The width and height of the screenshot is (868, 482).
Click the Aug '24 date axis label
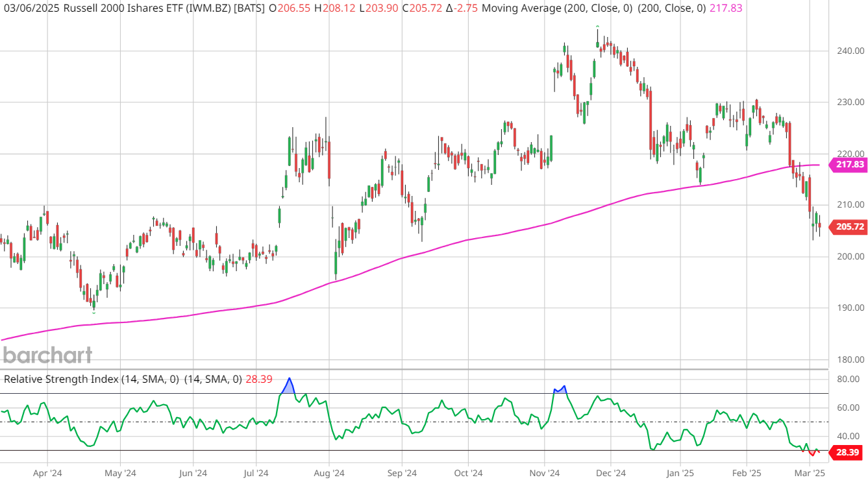(x=329, y=474)
